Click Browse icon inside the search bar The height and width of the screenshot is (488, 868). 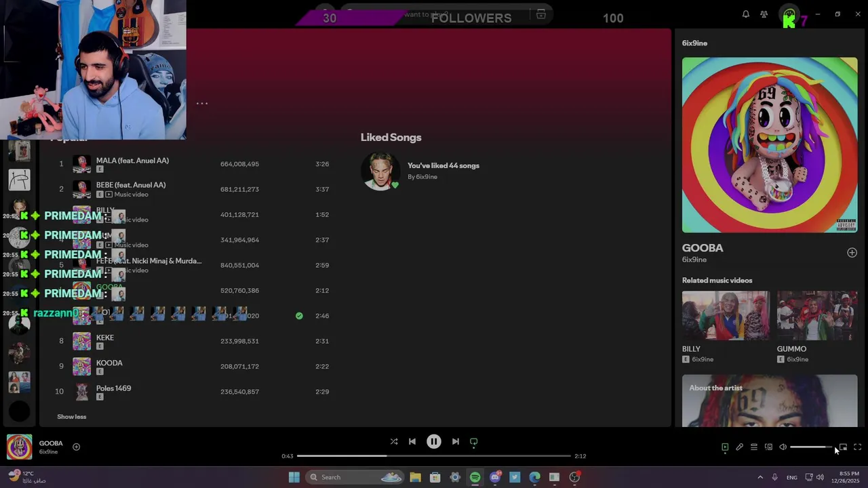point(541,14)
